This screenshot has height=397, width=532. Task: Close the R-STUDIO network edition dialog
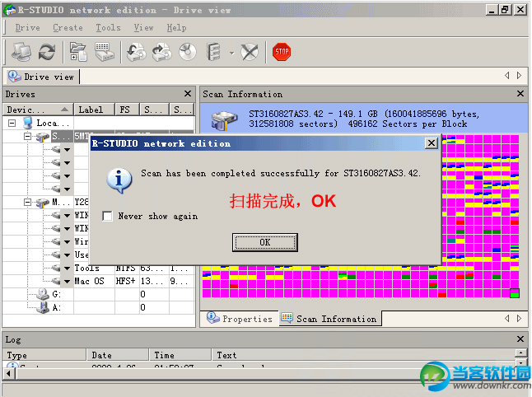coord(432,143)
